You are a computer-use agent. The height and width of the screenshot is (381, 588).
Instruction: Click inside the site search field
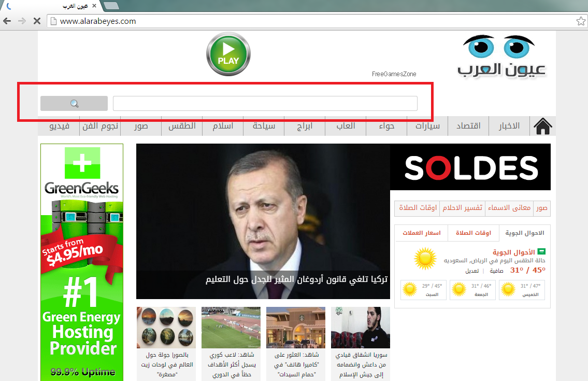tap(265, 104)
